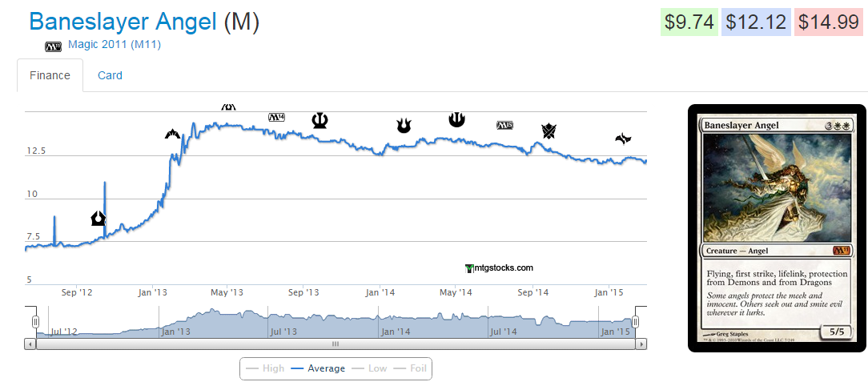The width and height of the screenshot is (868, 382).
Task: Click the Khans of Tarkir set symbol
Action: pos(549,131)
